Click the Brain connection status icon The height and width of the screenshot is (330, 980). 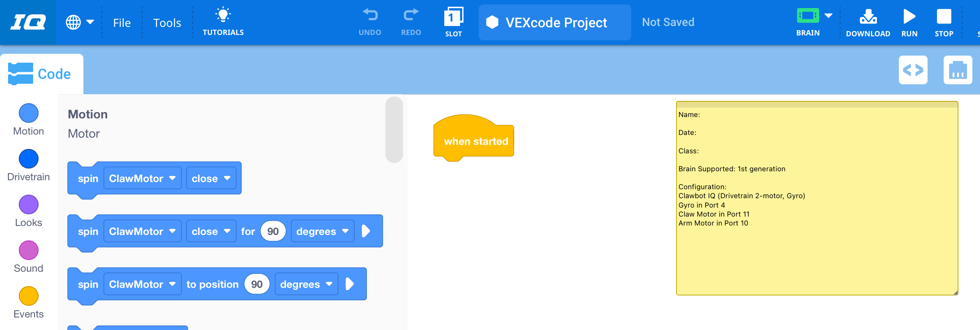(808, 17)
